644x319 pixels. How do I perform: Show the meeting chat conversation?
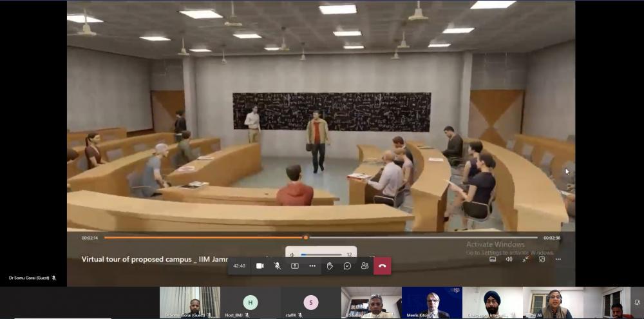click(347, 266)
